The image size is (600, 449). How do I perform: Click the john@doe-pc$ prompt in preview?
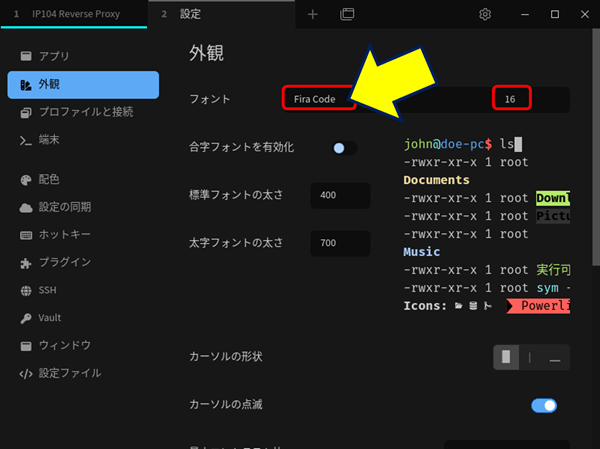(448, 144)
